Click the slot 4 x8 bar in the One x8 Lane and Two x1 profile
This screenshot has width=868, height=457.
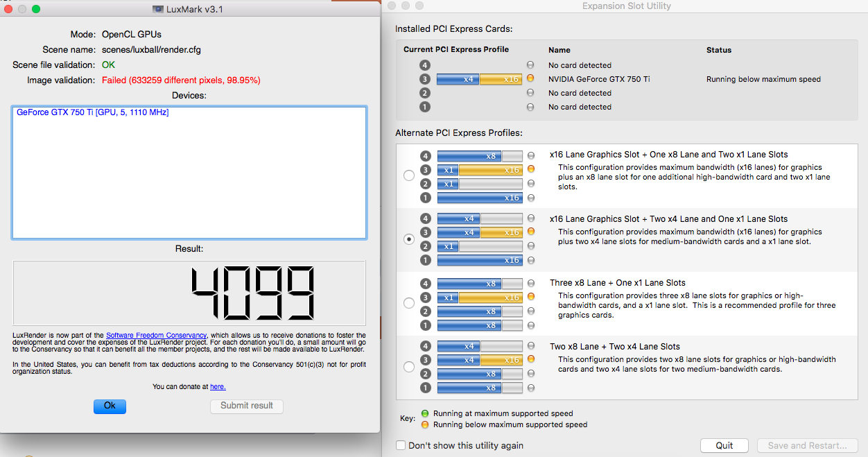click(x=480, y=156)
